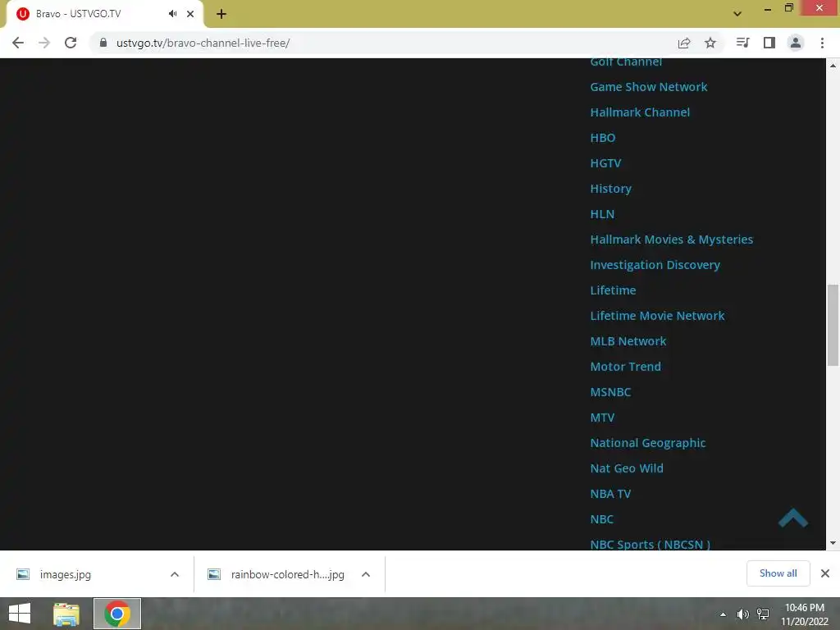Go to the MSNBC link

coord(610,392)
